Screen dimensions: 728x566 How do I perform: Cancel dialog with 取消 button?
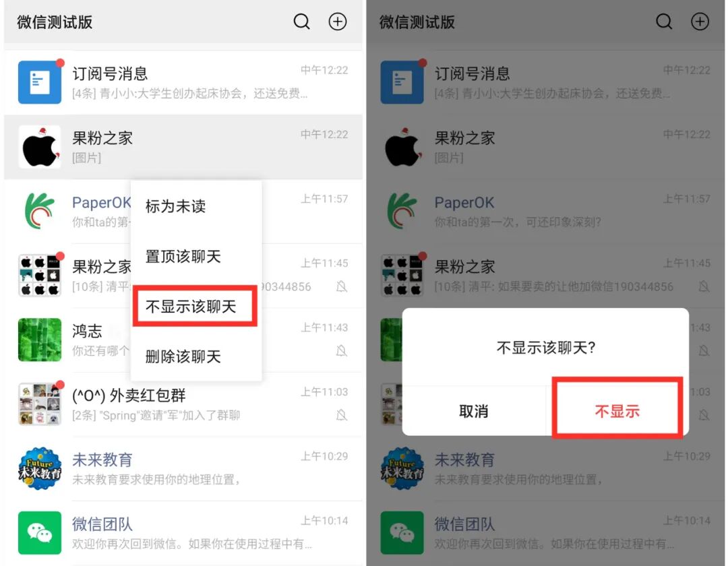474,411
